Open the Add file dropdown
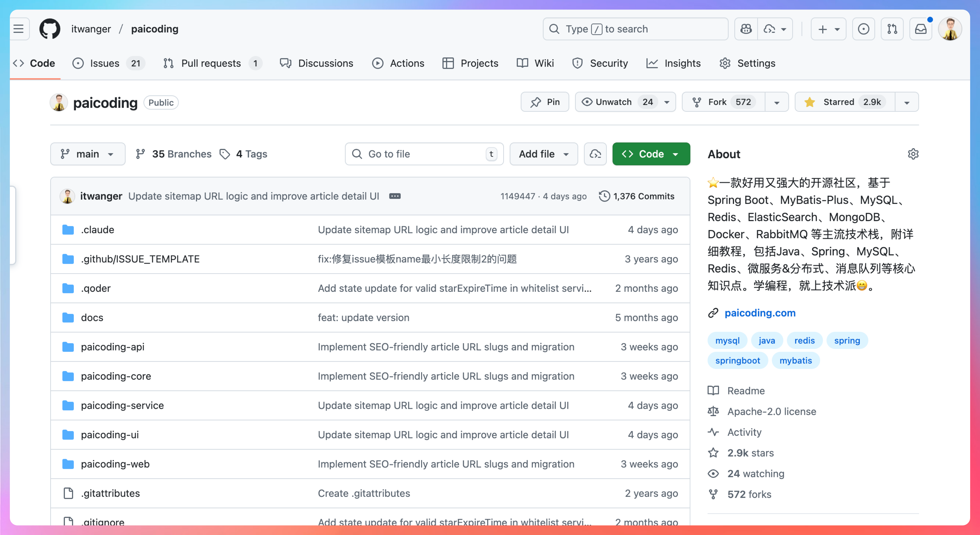This screenshot has height=535, width=980. pyautogui.click(x=543, y=154)
